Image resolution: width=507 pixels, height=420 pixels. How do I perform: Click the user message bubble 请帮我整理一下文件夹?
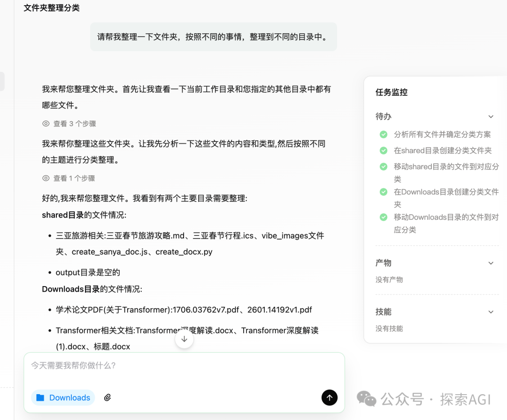[214, 37]
